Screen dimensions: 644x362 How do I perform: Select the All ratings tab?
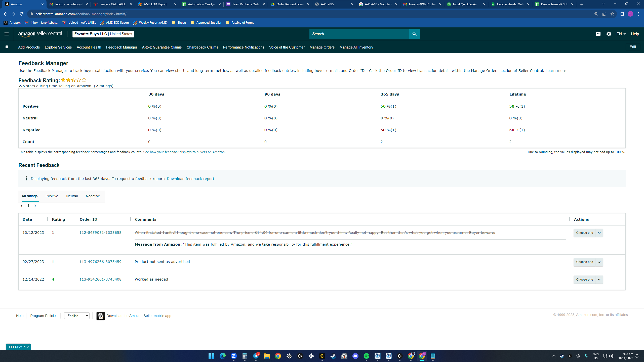[30, 196]
